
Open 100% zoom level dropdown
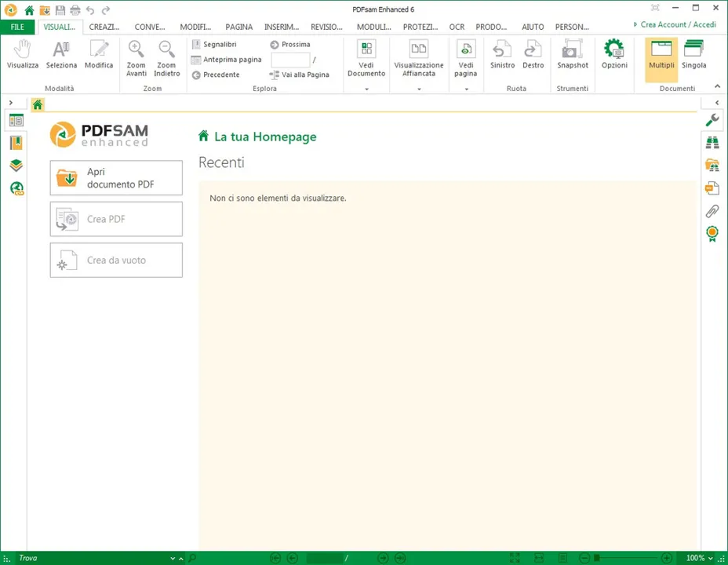(711, 559)
